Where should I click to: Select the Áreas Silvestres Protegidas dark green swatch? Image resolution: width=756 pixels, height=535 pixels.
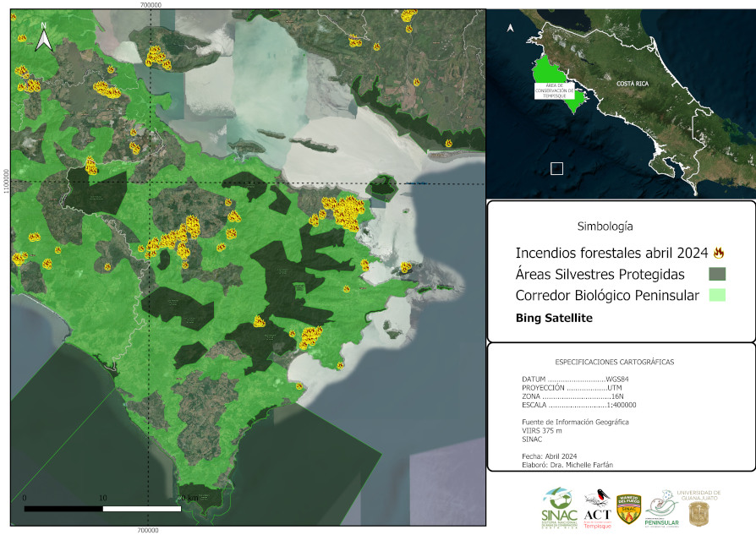coord(717,274)
